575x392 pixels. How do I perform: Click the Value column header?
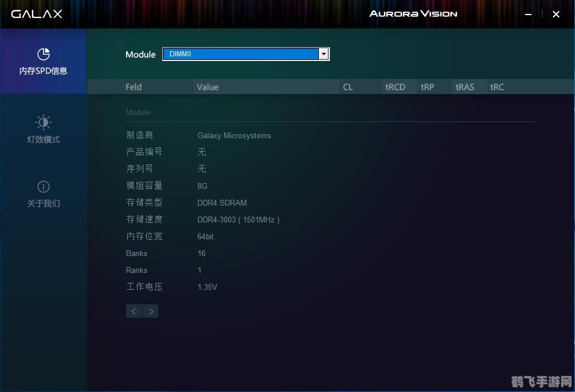pos(207,87)
